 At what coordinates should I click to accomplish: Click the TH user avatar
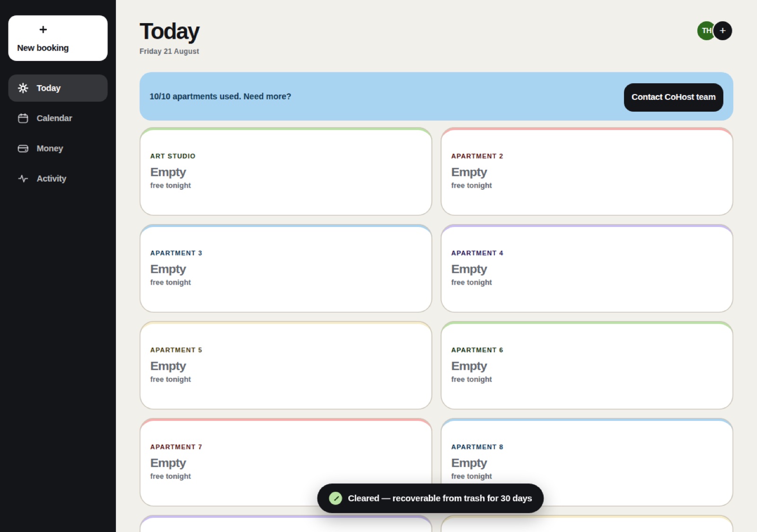tap(705, 31)
